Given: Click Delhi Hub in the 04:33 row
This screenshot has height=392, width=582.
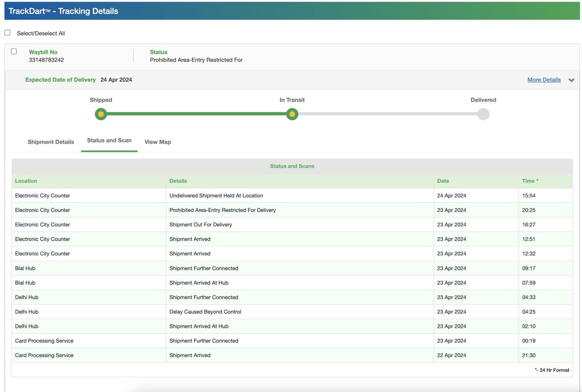Looking at the screenshot, I should click(x=27, y=297).
